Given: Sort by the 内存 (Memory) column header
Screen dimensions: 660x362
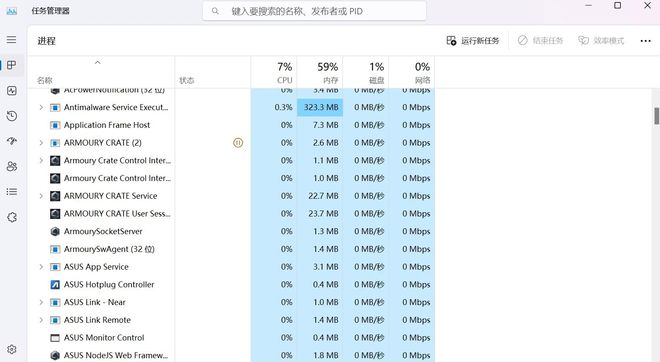Looking at the screenshot, I should (x=320, y=72).
